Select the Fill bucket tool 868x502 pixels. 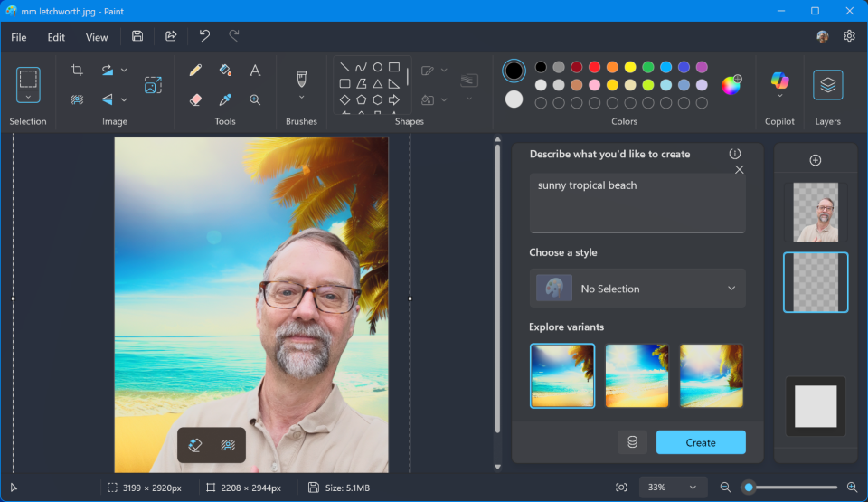pos(225,70)
